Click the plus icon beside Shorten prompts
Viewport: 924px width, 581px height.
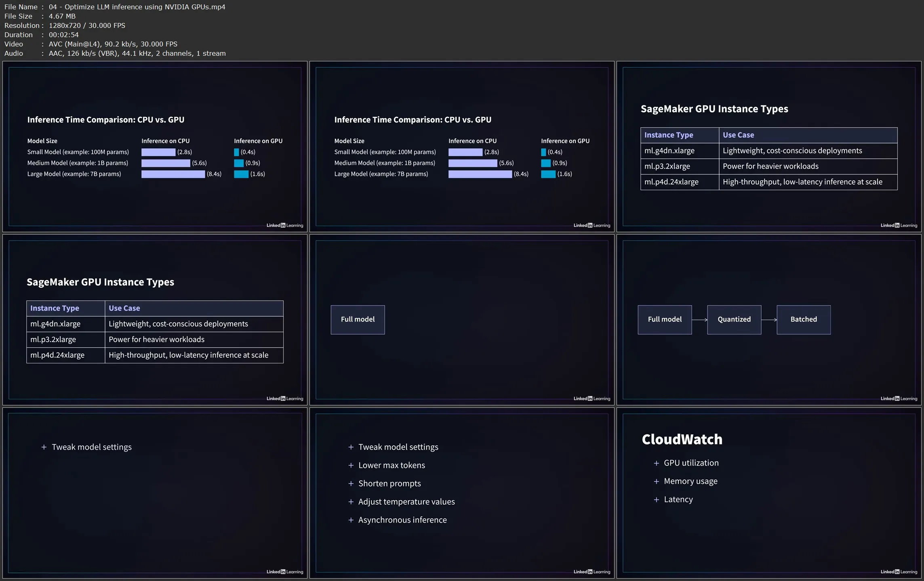pyautogui.click(x=351, y=483)
